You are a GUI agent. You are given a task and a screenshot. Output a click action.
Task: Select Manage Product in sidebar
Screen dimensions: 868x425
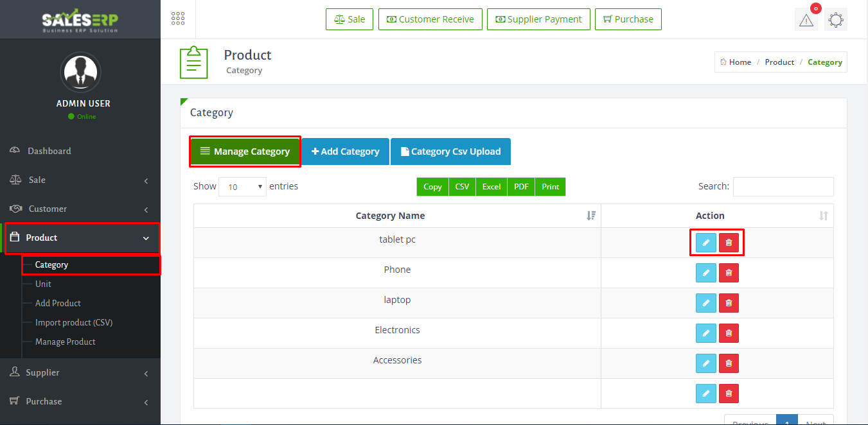click(65, 342)
